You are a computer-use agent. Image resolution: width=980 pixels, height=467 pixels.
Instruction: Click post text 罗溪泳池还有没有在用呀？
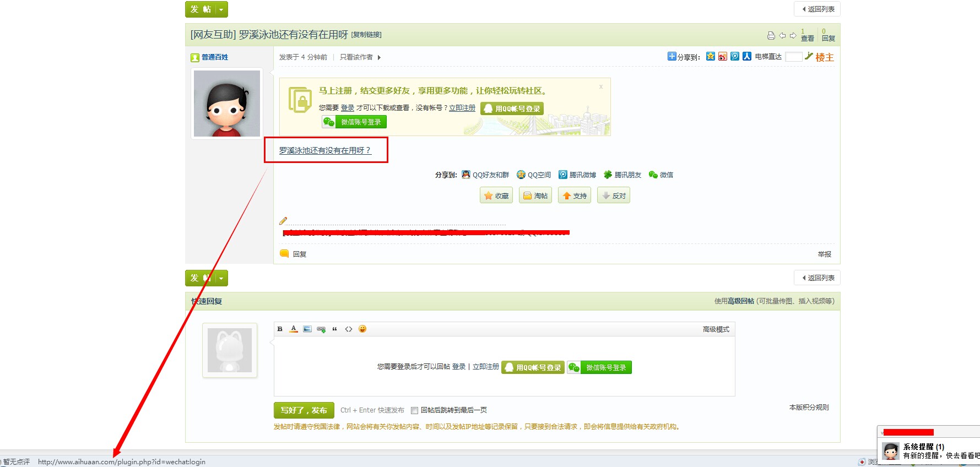coord(325,150)
